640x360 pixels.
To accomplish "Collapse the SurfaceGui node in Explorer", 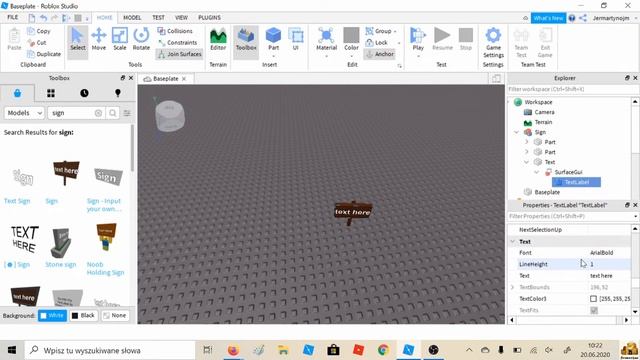I will (x=536, y=172).
